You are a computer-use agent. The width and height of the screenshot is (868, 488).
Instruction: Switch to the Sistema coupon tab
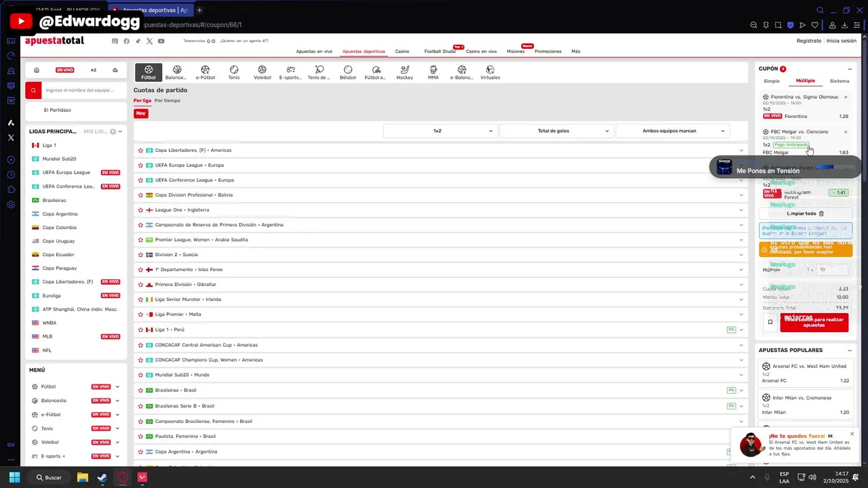[x=840, y=81]
